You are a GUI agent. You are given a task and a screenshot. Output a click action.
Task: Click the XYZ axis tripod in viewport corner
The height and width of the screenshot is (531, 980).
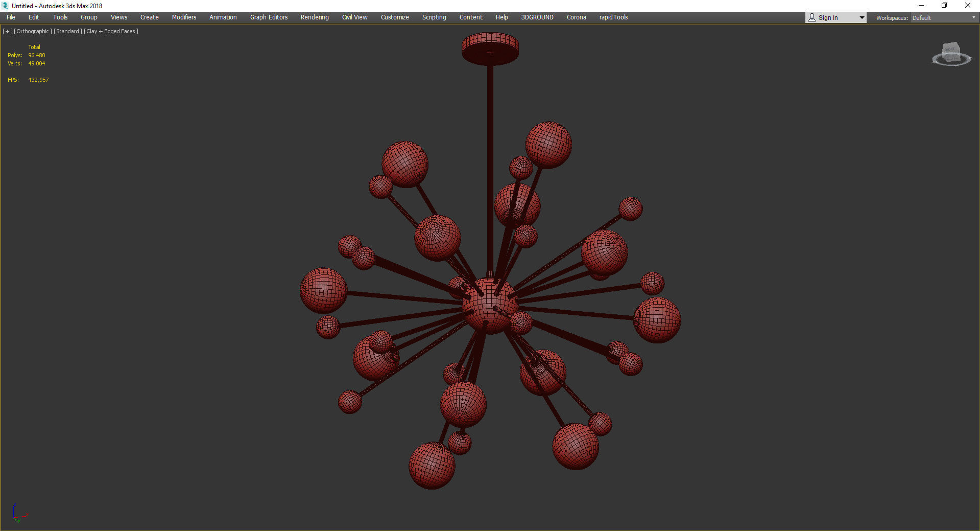click(19, 513)
